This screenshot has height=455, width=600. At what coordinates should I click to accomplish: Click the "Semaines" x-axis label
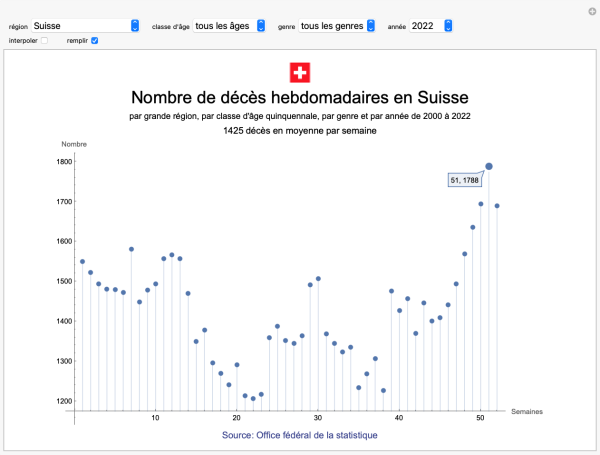pyautogui.click(x=527, y=412)
